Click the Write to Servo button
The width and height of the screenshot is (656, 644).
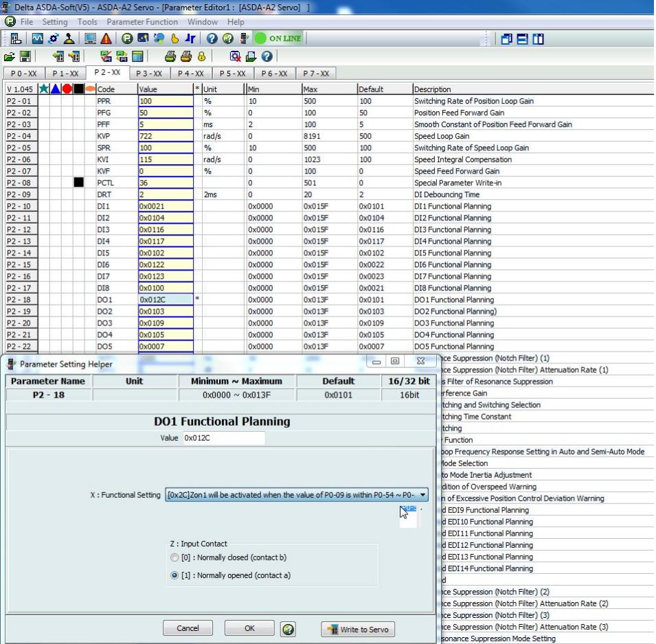[x=358, y=628]
